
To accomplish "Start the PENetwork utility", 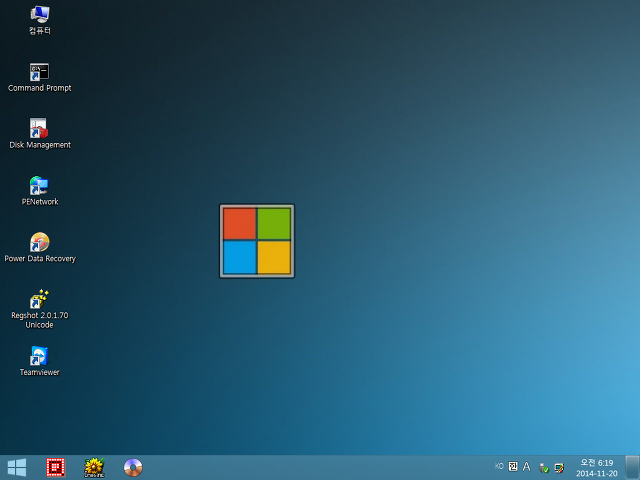I will coord(40,191).
